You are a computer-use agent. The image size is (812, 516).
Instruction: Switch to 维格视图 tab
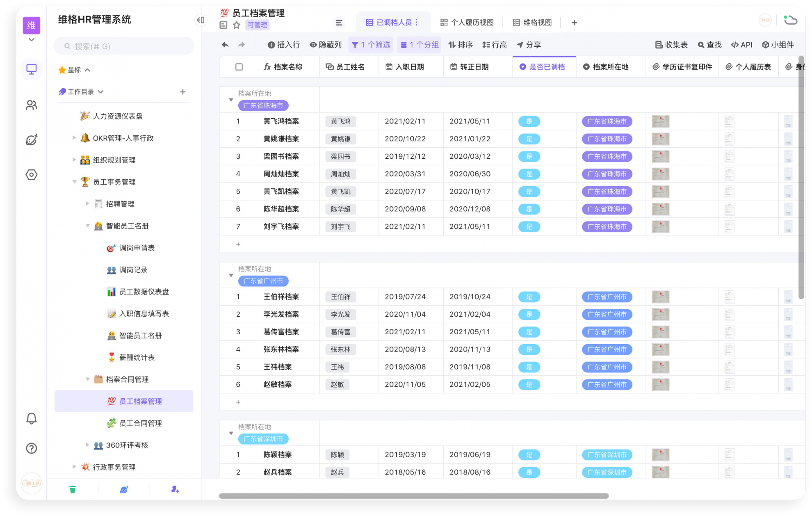point(532,23)
